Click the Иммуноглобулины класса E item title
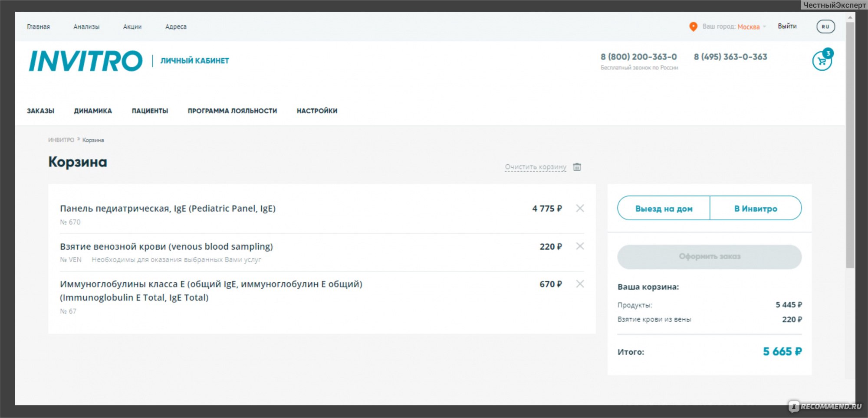 tap(211, 291)
